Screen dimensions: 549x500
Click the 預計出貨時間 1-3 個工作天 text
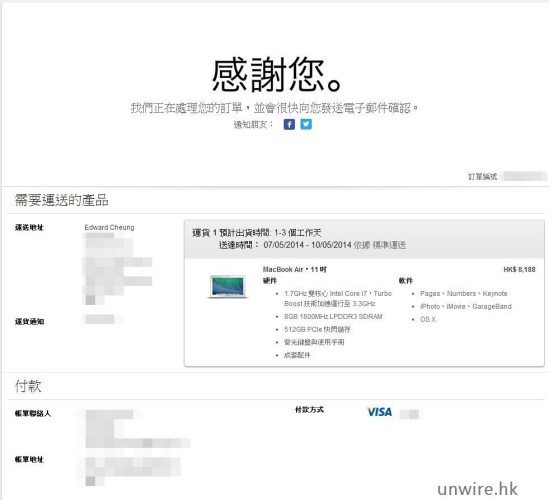270,233
